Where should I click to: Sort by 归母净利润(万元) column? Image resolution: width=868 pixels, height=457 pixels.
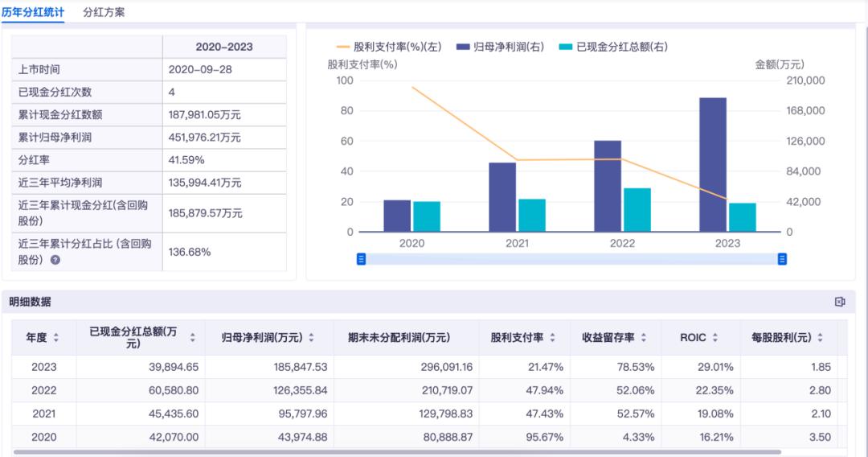point(311,338)
